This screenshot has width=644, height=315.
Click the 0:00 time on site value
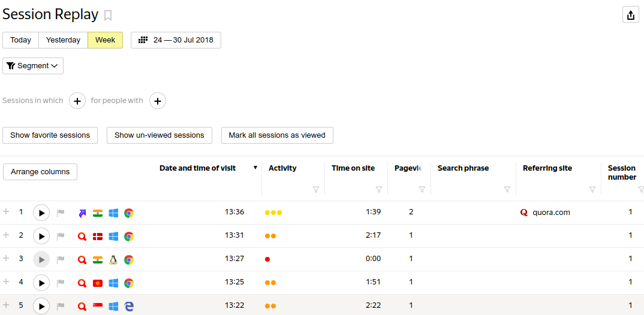click(x=374, y=259)
